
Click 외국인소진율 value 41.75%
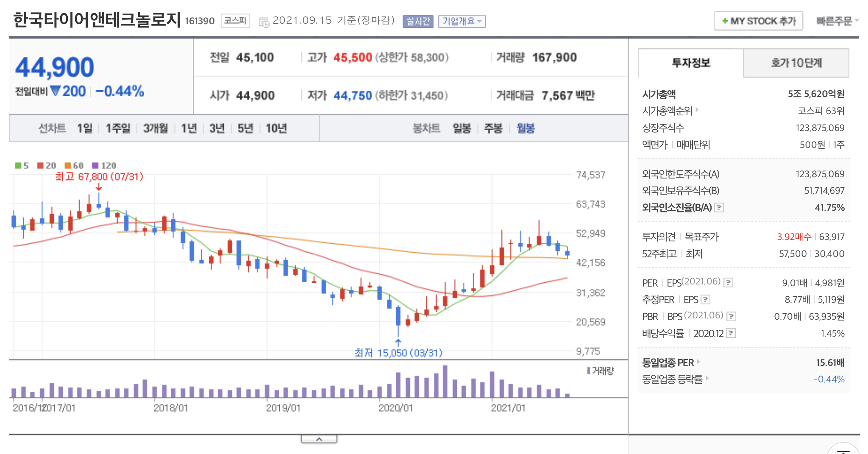tap(829, 208)
